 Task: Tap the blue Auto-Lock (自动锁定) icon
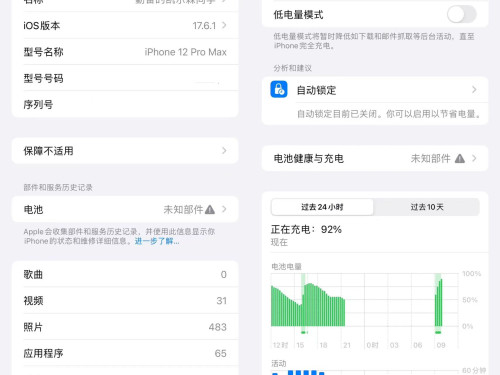(279, 89)
